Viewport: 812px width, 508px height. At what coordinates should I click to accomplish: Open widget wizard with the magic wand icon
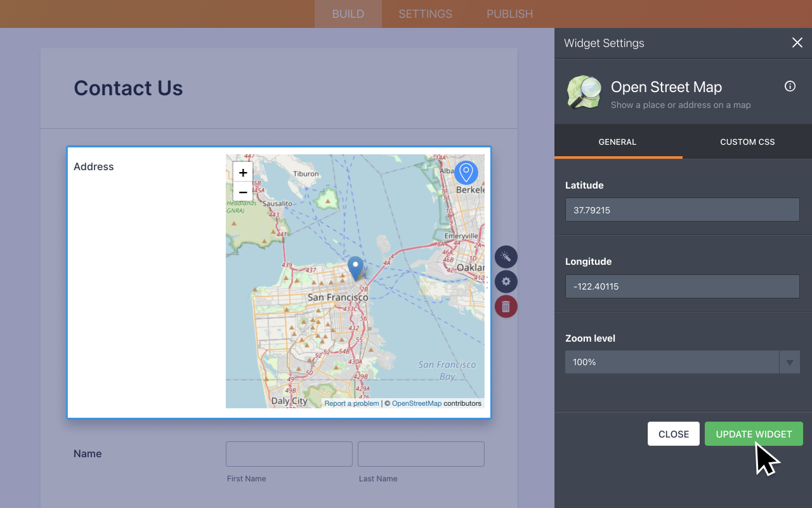point(506,257)
